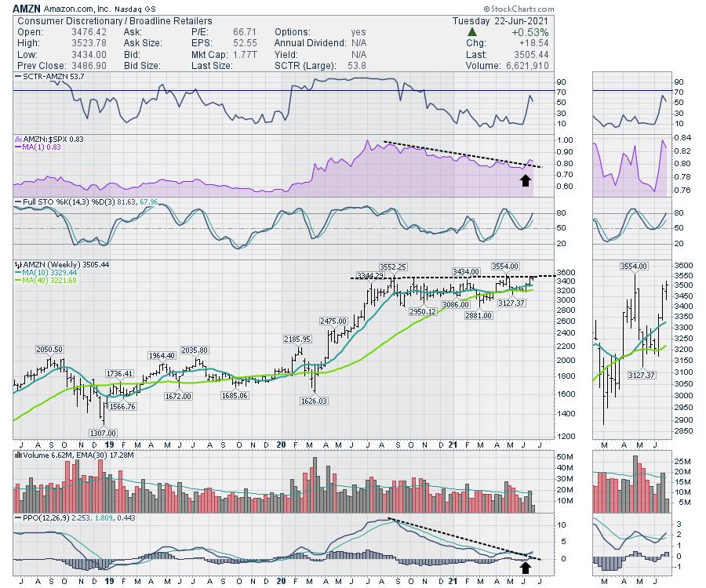Click the Volume value 6,621,910
Viewport: 706px width, 588px height.
tap(527, 66)
